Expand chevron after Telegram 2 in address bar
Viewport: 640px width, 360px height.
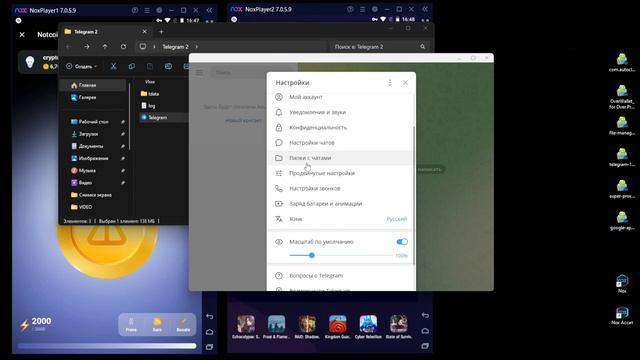(x=196, y=47)
